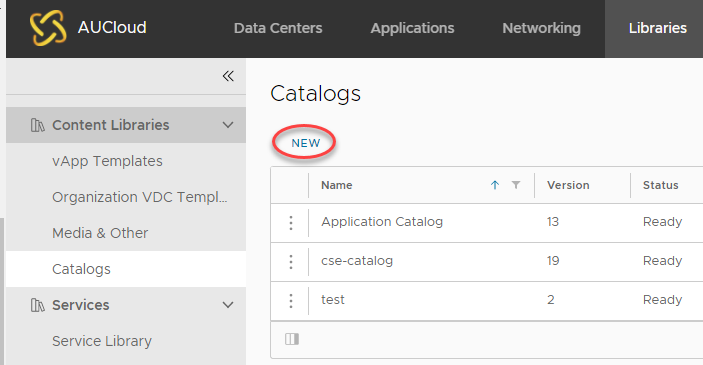703x365 pixels.
Task: Click the Status column header
Action: point(660,185)
